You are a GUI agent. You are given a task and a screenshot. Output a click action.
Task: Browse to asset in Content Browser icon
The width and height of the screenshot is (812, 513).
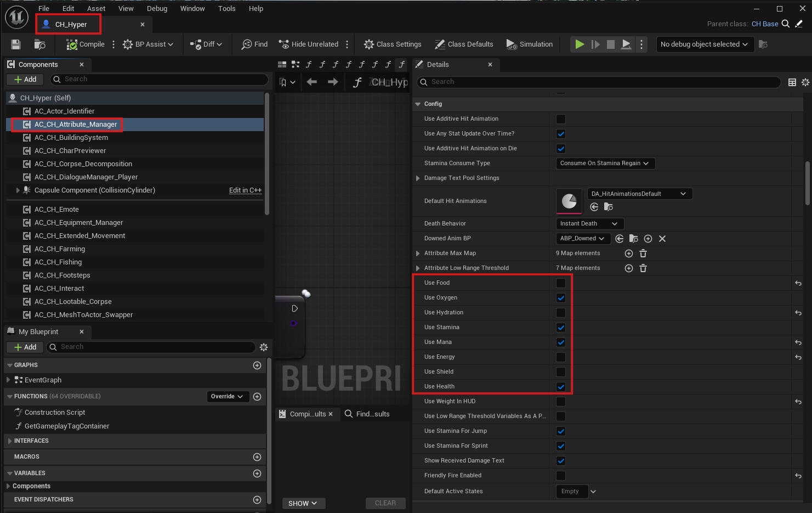[40, 44]
